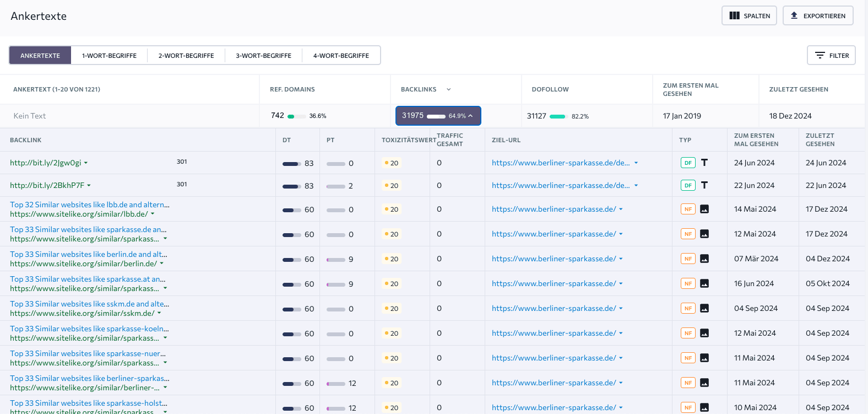
Task: Open the lbb.de similar websites backlink
Action: coord(90,205)
